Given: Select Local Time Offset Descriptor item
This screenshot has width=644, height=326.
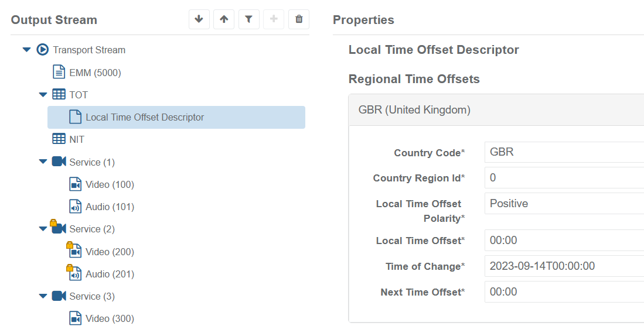Looking at the screenshot, I should pyautogui.click(x=145, y=117).
